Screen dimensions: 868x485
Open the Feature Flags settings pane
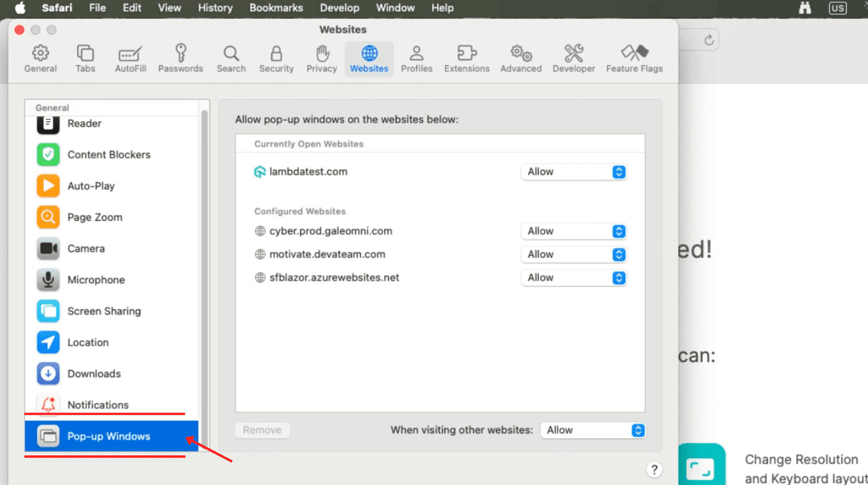tap(634, 59)
